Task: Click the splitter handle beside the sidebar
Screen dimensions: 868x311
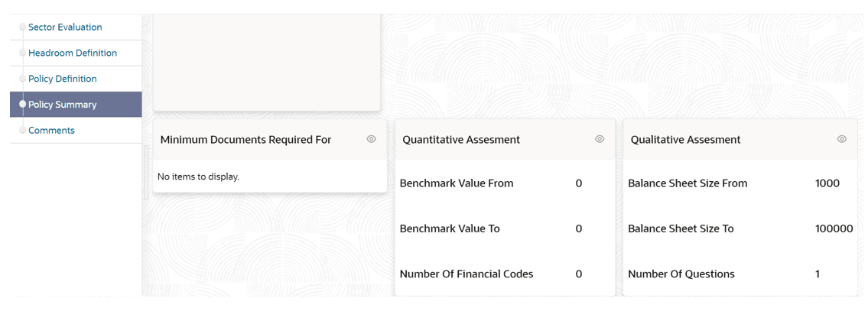Action: [x=146, y=173]
